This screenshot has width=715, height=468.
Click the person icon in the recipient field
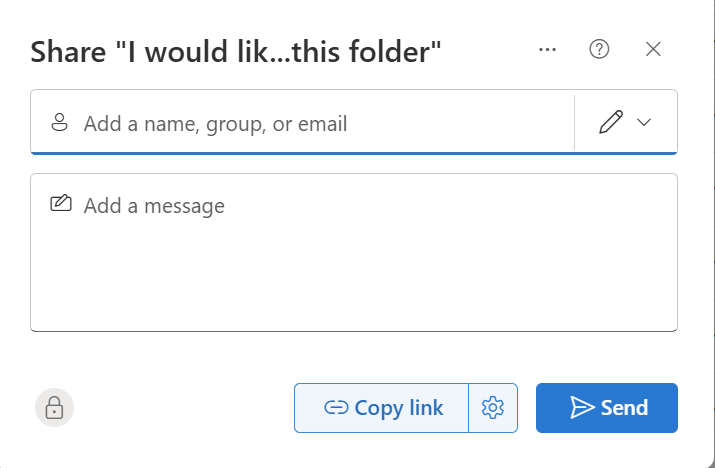59,123
